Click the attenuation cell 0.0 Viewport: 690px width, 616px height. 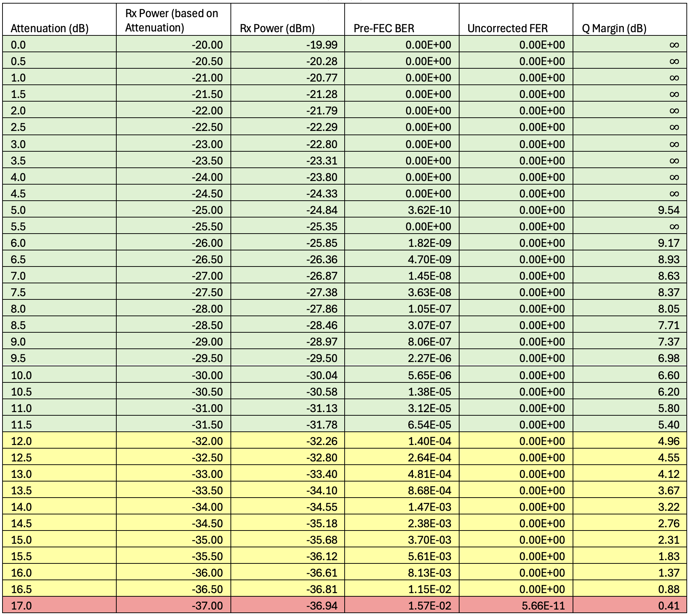pos(59,44)
